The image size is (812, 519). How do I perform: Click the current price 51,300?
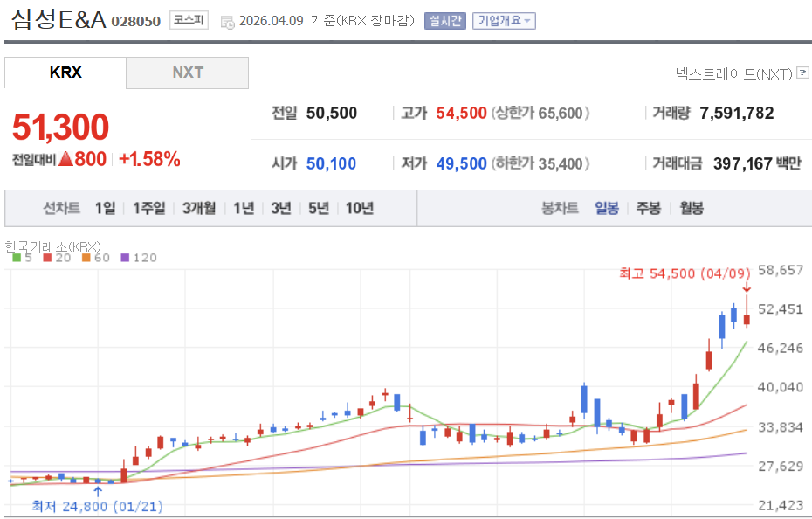(60, 127)
